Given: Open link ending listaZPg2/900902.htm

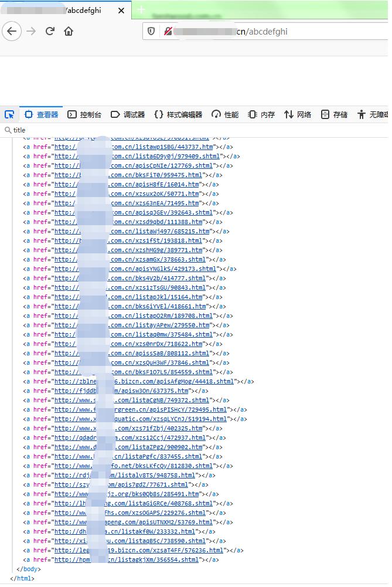Looking at the screenshot, I should [x=128, y=447].
